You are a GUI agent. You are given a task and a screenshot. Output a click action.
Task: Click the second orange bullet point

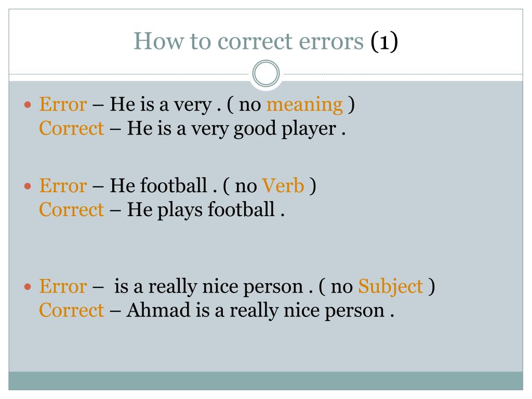tap(28, 186)
